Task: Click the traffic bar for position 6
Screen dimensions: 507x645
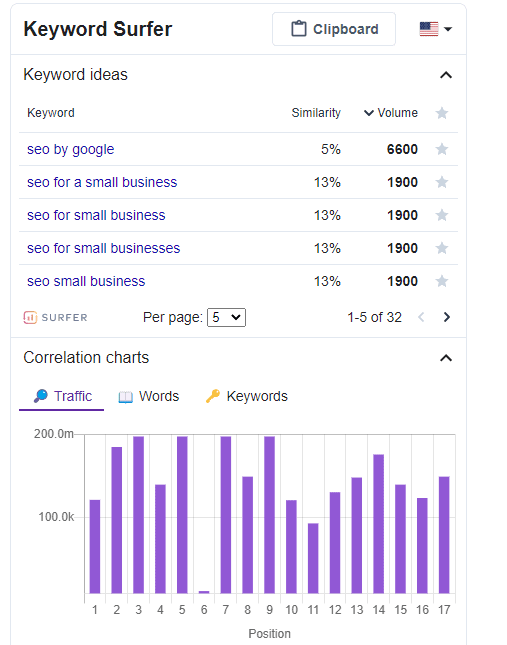Action: pos(204,592)
